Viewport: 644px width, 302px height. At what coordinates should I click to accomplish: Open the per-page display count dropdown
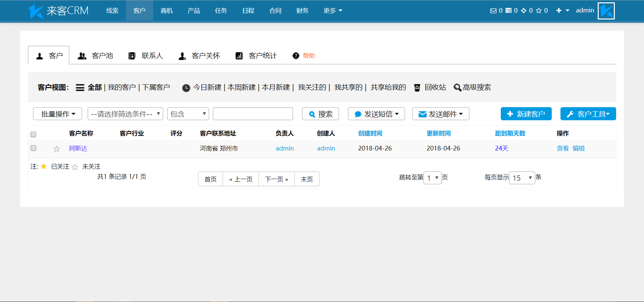[522, 178]
